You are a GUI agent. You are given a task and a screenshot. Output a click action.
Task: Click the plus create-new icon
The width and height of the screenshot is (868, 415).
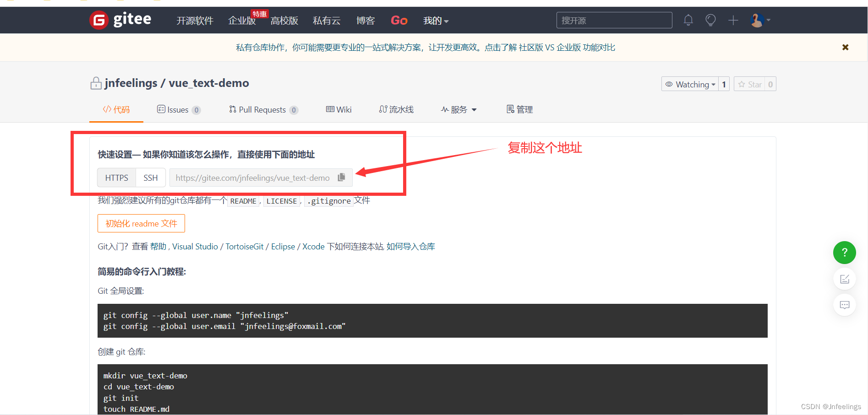pyautogui.click(x=733, y=20)
